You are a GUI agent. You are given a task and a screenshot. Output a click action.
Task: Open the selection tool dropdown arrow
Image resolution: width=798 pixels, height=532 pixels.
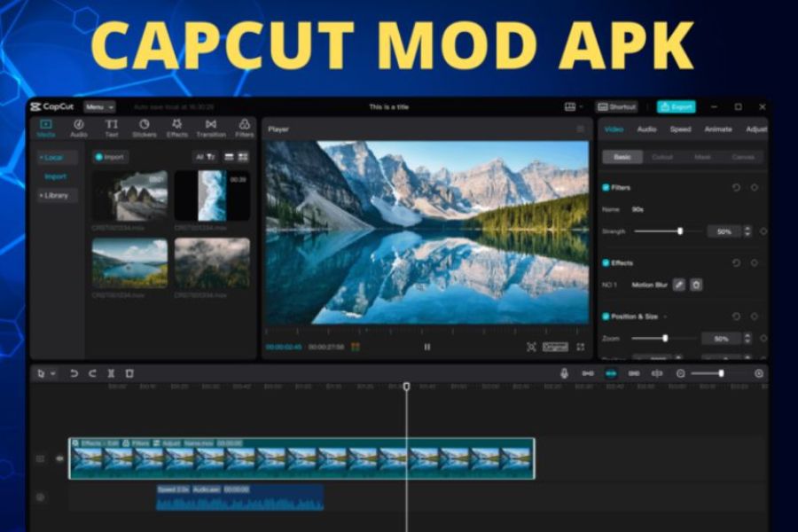click(x=53, y=374)
